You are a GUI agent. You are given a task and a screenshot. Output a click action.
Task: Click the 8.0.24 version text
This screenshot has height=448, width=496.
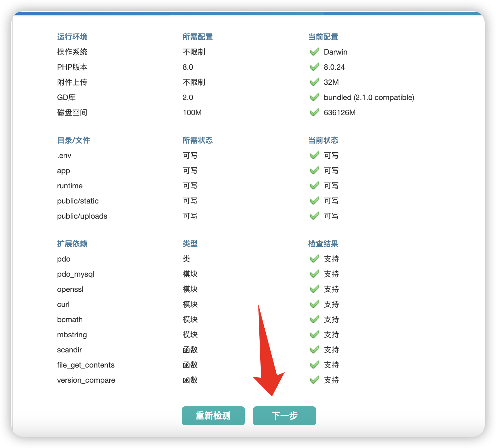tap(334, 67)
